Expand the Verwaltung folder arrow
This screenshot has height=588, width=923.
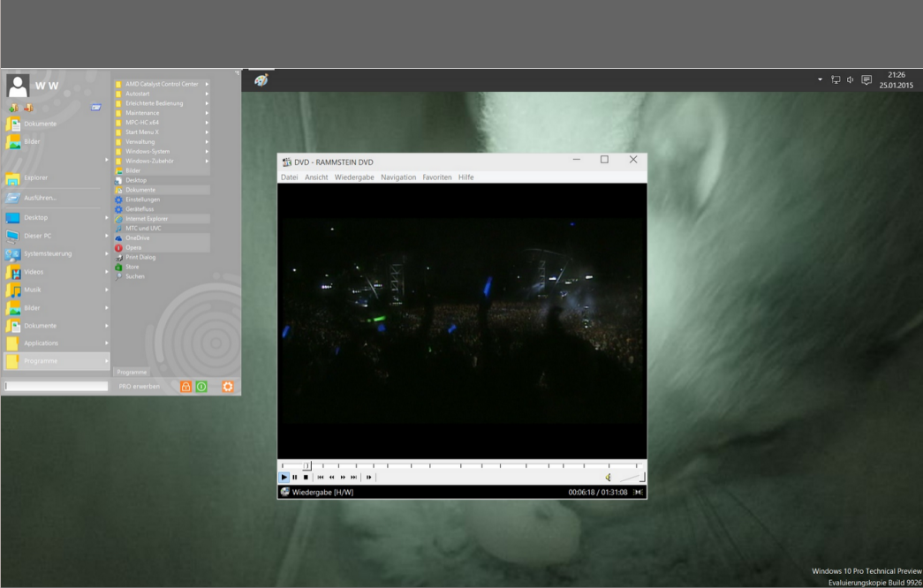[207, 142]
